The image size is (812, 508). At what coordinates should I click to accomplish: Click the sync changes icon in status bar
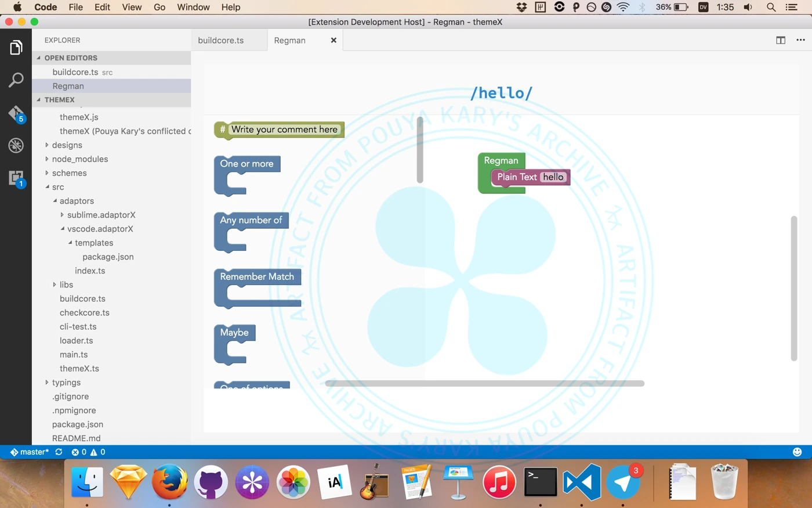pyautogui.click(x=59, y=452)
